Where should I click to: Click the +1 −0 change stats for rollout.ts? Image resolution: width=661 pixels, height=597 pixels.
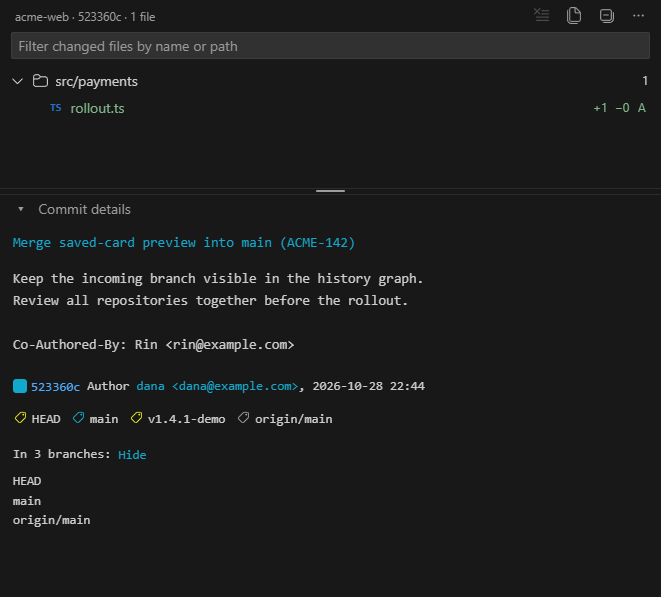click(x=611, y=108)
